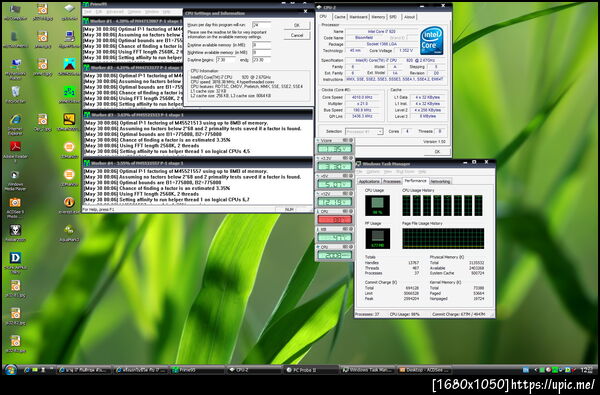Click the Intel Core logo in CPU-Z
Screen dimensions: 600x395
click(432, 41)
